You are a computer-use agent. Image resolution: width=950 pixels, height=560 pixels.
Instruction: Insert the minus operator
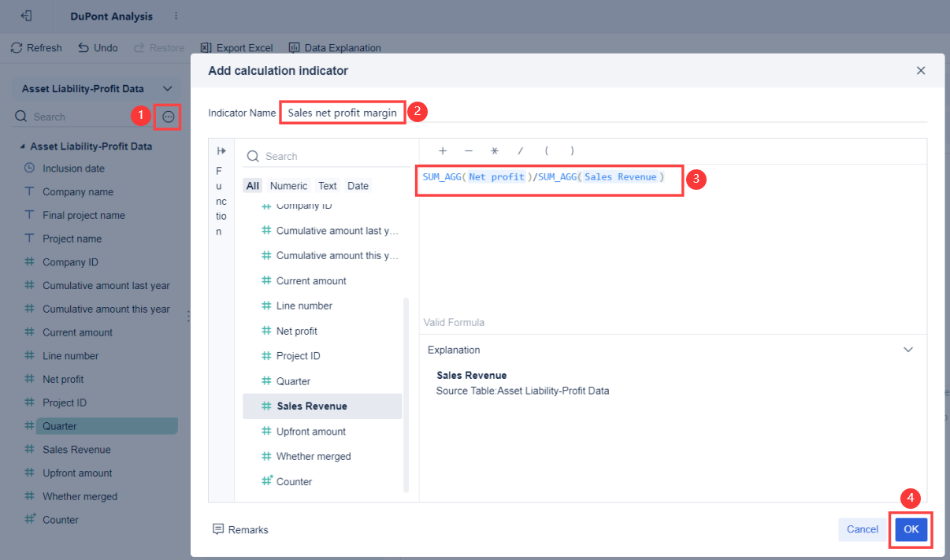[469, 150]
